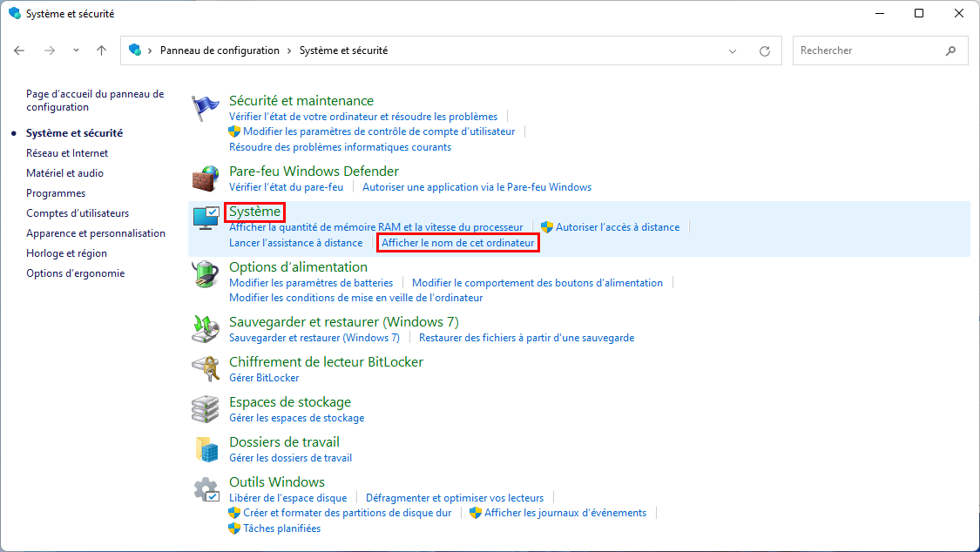This screenshot has width=980, height=552.
Task: Open the Pare-feu Windows Defender heading
Action: coord(314,172)
